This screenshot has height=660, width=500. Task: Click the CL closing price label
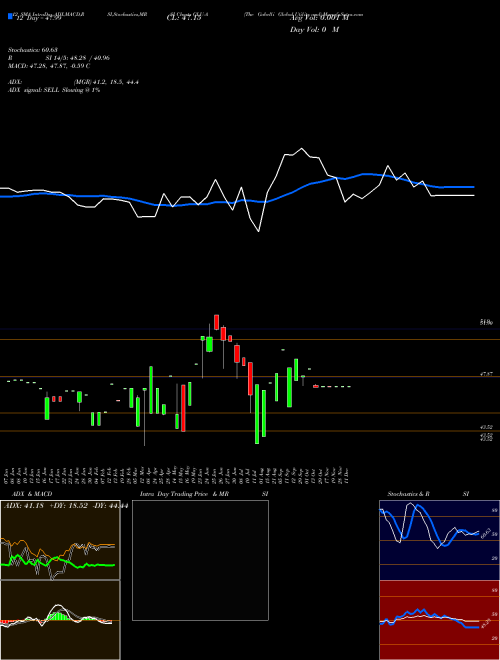tap(184, 18)
